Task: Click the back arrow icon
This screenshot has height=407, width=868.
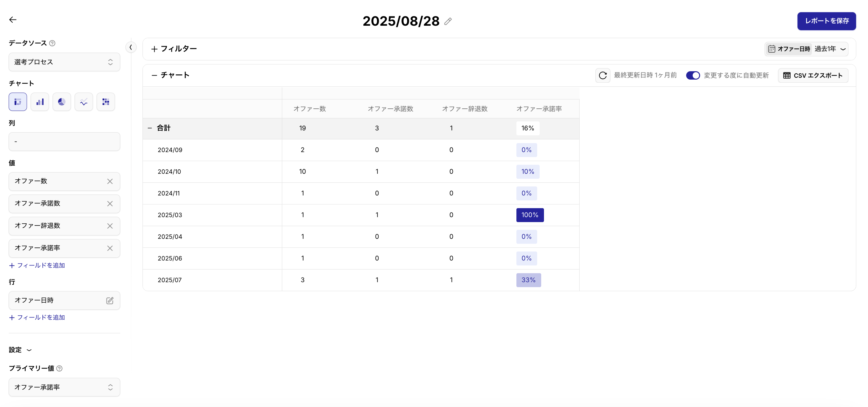Action: coord(13,20)
